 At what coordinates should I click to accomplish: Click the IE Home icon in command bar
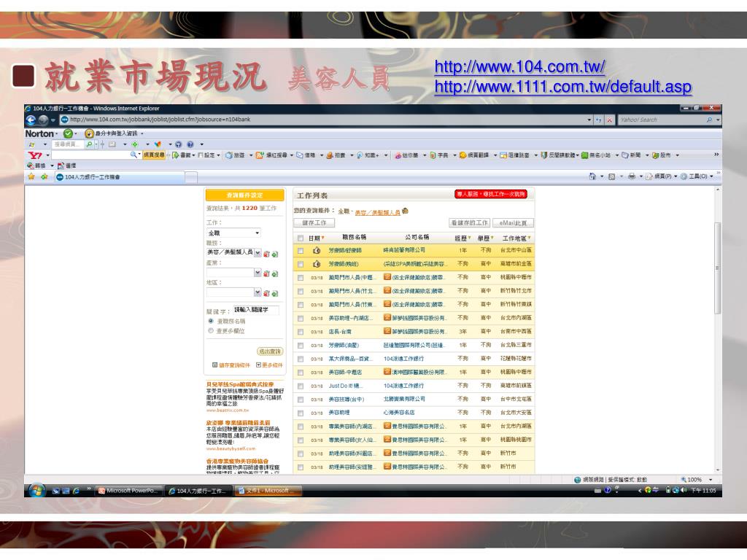tap(592, 176)
